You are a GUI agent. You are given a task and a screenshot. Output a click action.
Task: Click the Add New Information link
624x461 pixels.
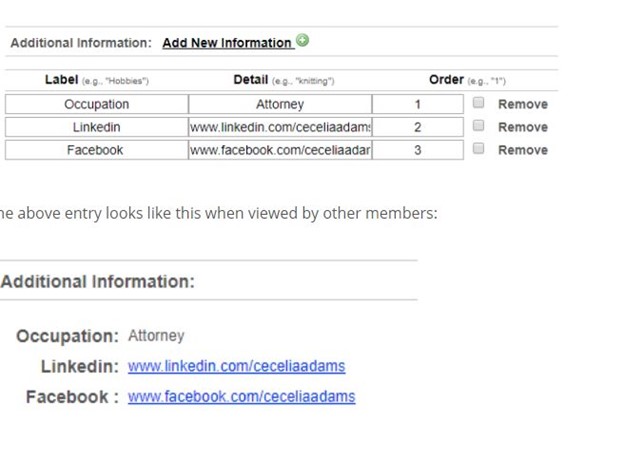pos(226,43)
